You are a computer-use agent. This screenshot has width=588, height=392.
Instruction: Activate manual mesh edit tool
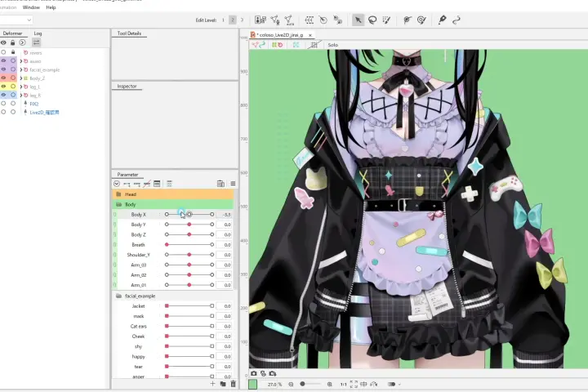(x=275, y=20)
